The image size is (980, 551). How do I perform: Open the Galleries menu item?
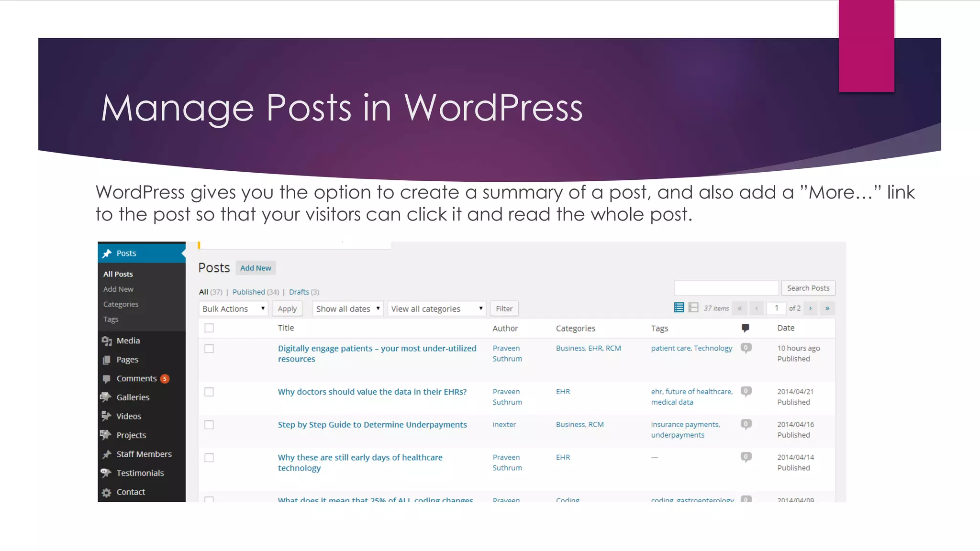click(133, 397)
